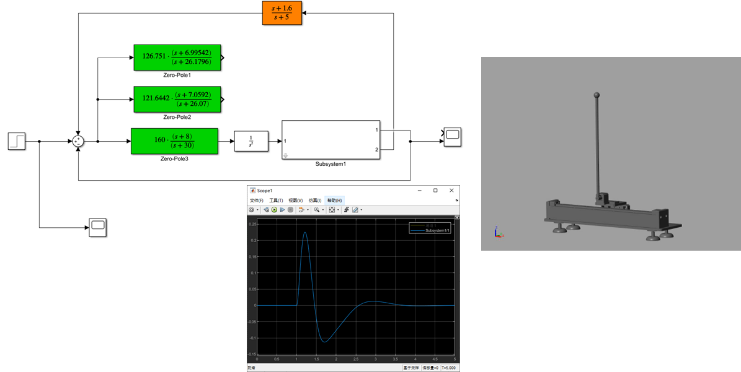Click the green Run simulation icon in Scope
The width and height of the screenshot is (741, 372).
click(x=274, y=209)
